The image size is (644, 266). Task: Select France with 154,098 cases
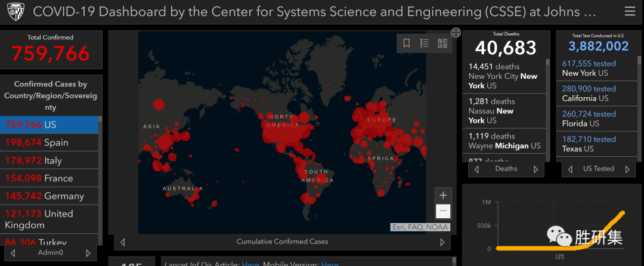[49, 178]
